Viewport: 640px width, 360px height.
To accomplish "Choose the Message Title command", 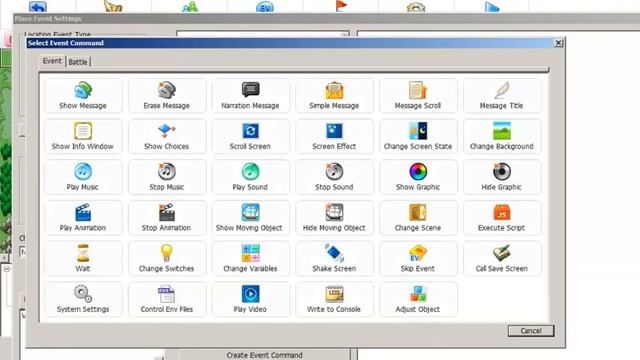I will click(x=502, y=96).
